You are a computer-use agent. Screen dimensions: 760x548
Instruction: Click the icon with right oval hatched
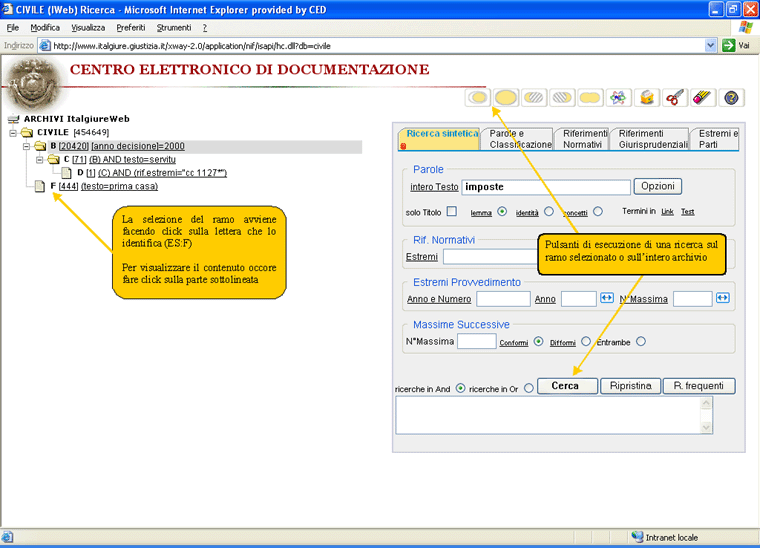pyautogui.click(x=534, y=97)
